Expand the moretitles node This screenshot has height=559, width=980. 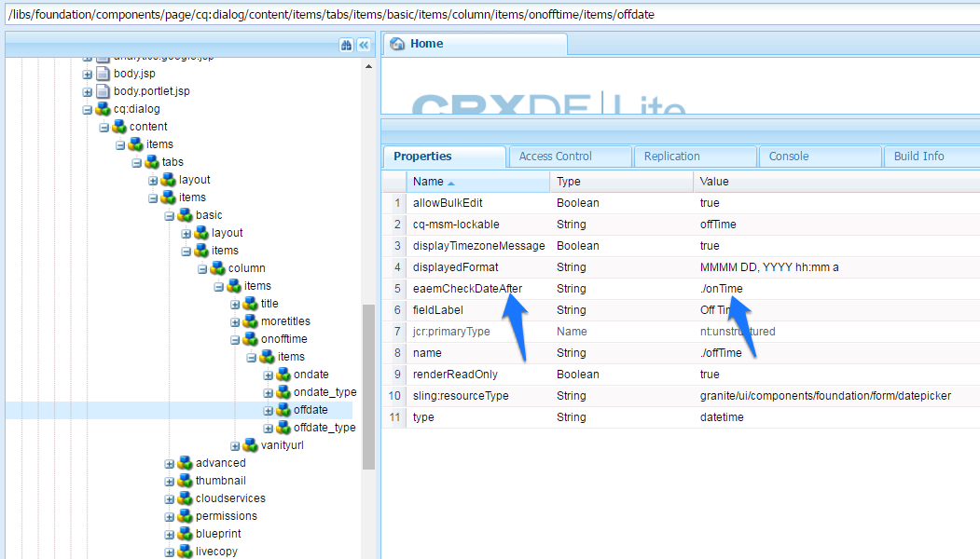click(235, 322)
